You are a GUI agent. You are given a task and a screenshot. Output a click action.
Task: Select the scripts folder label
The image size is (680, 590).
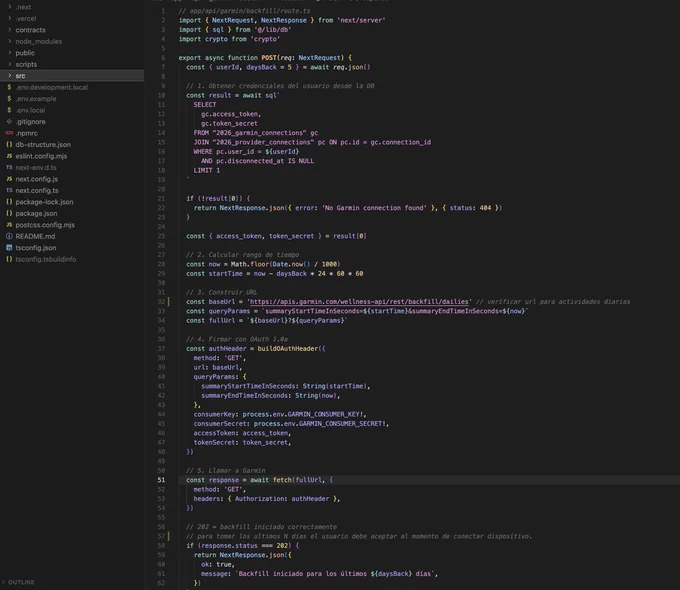click(x=26, y=64)
